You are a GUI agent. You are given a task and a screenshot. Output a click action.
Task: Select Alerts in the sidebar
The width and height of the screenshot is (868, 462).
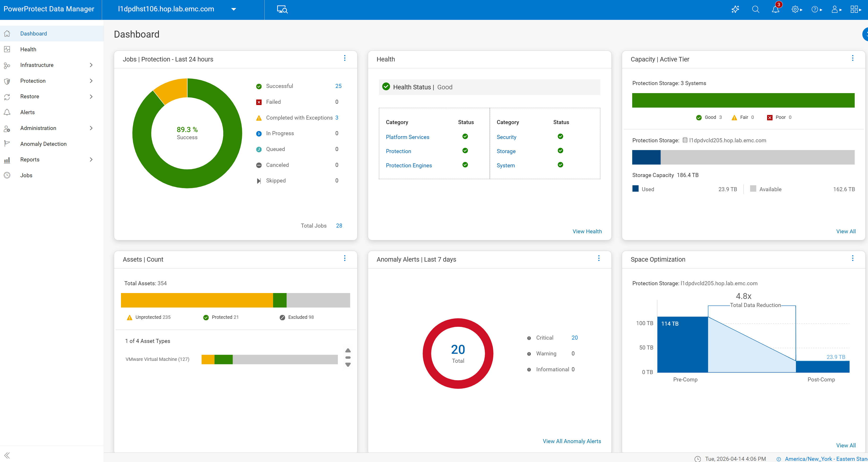(52, 112)
